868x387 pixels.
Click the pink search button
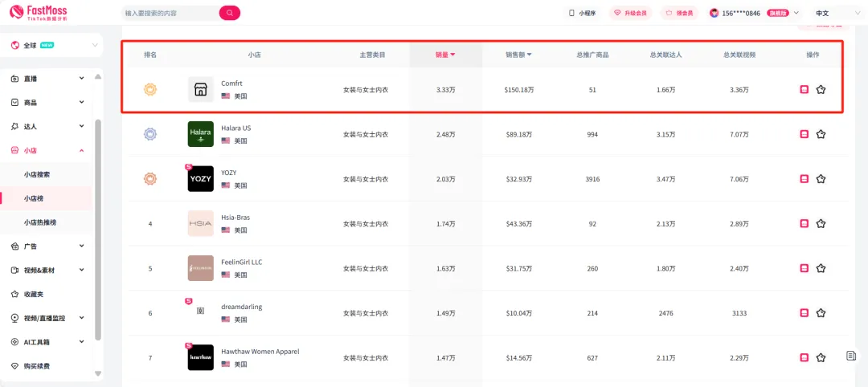pos(230,13)
